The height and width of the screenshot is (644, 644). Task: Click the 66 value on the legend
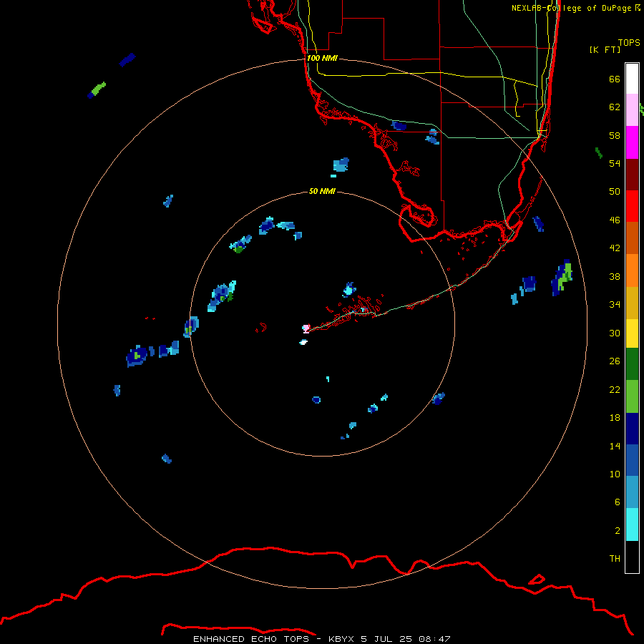click(615, 79)
